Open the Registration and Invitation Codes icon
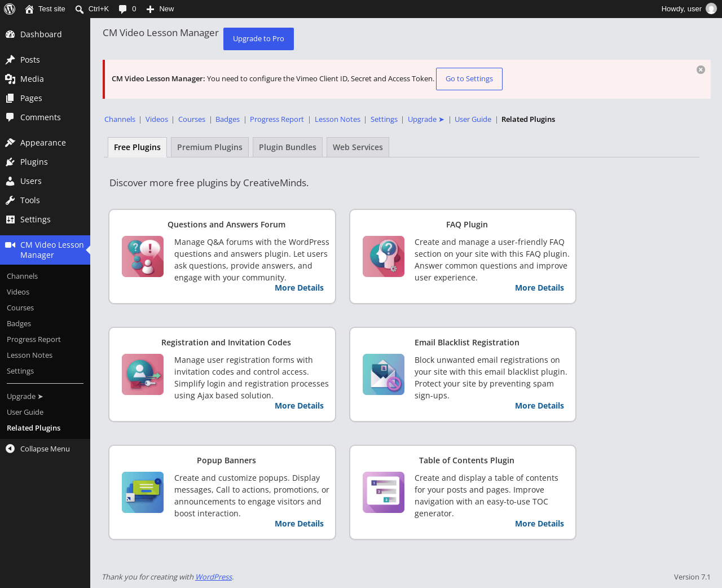This screenshot has width=722, height=588. (143, 375)
